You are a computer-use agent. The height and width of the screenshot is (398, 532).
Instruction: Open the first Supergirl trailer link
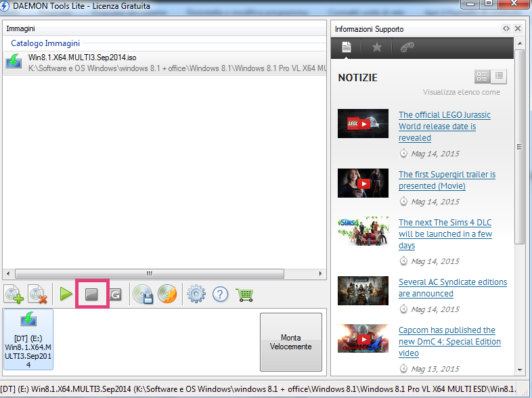(447, 180)
